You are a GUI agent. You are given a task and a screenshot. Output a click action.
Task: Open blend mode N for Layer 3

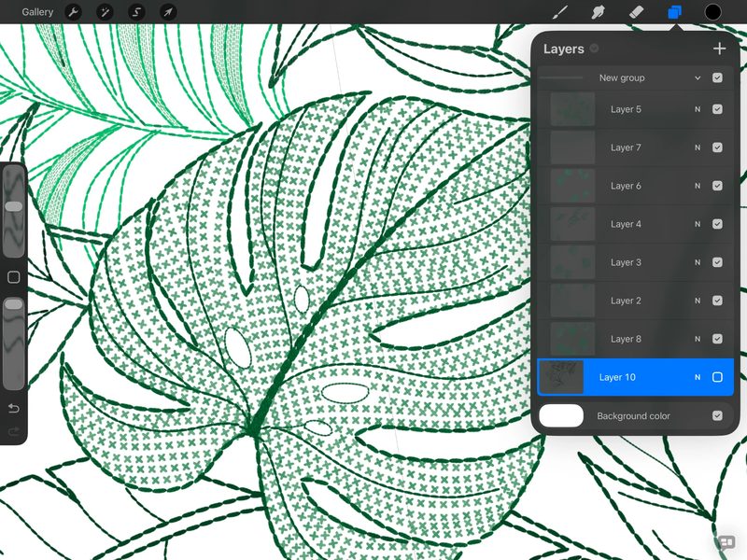pyautogui.click(x=698, y=262)
